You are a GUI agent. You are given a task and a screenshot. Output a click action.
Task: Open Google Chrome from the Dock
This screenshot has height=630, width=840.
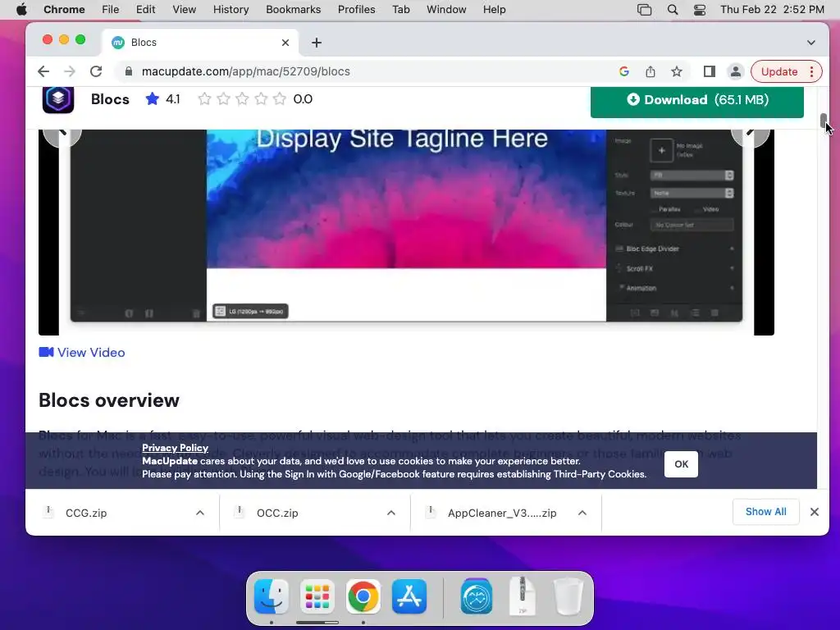[363, 596]
